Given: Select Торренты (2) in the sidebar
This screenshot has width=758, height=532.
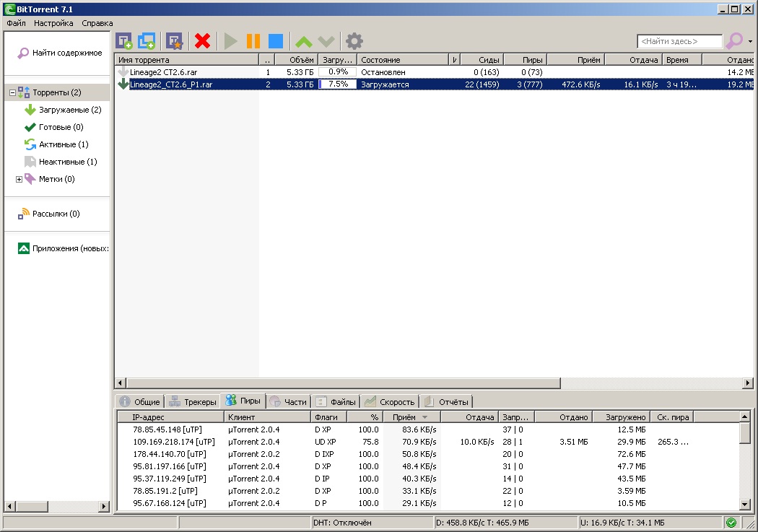Looking at the screenshot, I should (56, 92).
